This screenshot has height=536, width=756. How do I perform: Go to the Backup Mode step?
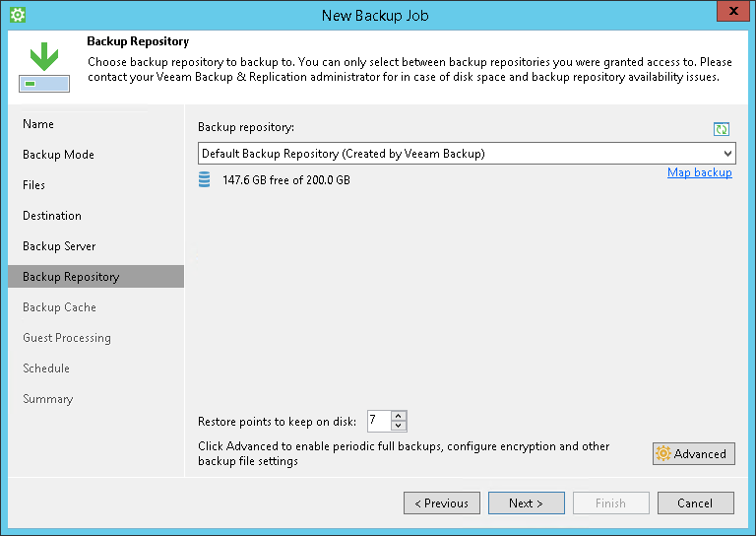point(58,155)
